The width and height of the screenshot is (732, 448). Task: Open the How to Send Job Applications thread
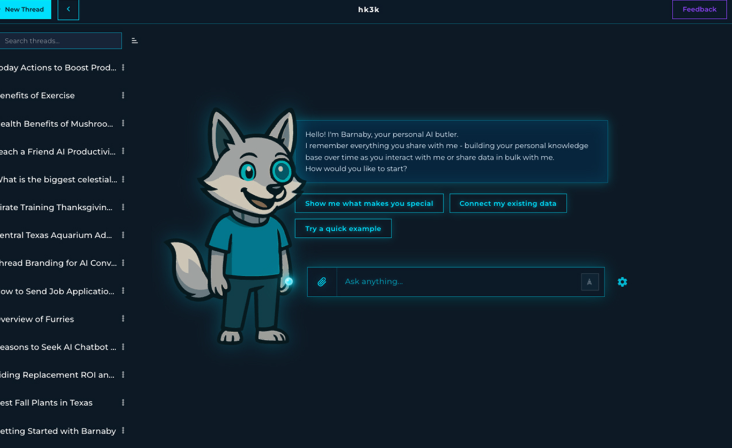point(57,291)
